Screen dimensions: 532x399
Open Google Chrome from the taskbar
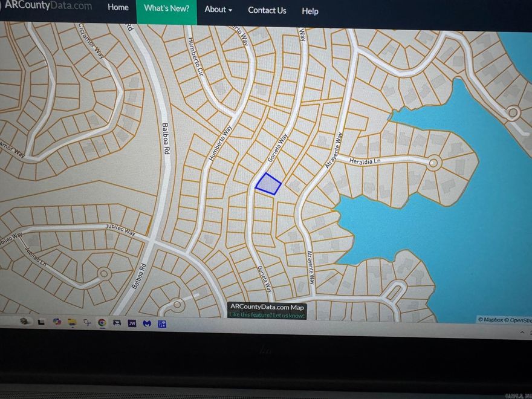coord(102,323)
